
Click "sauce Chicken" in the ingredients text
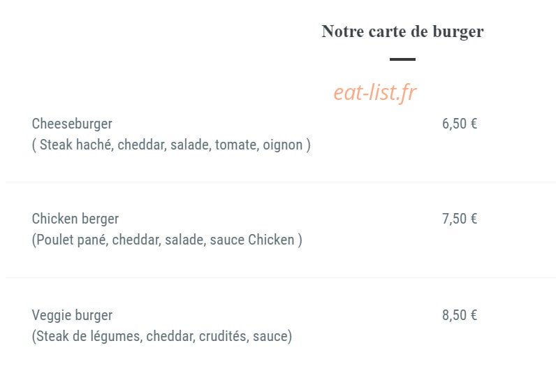point(252,240)
